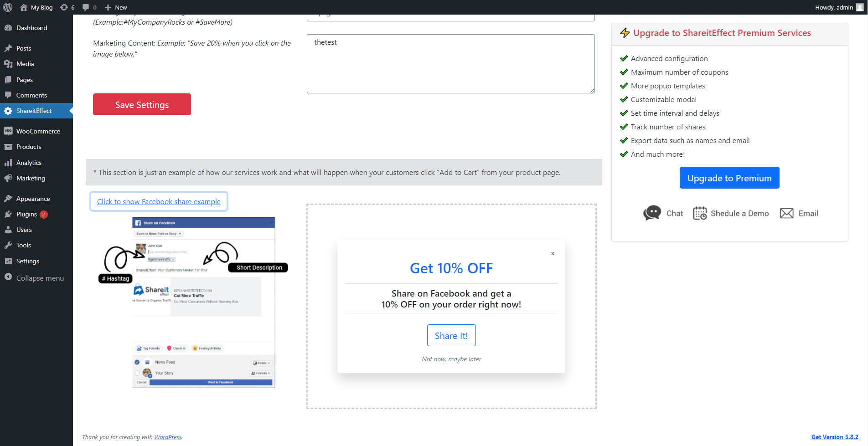
Task: Open the comments bubble icon in admin bar
Action: tap(86, 7)
